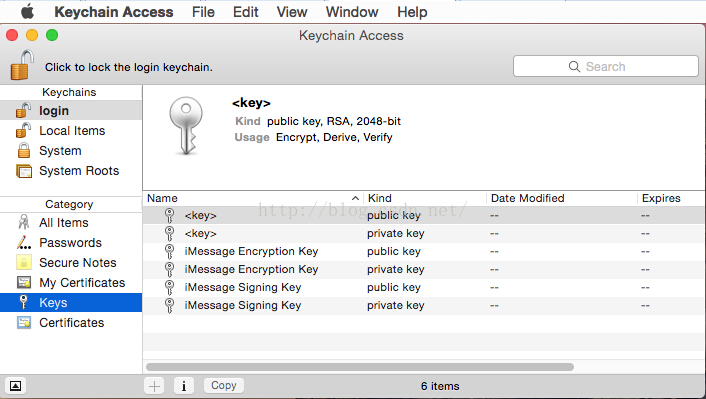
Task: Click in the Search field
Action: [x=606, y=67]
